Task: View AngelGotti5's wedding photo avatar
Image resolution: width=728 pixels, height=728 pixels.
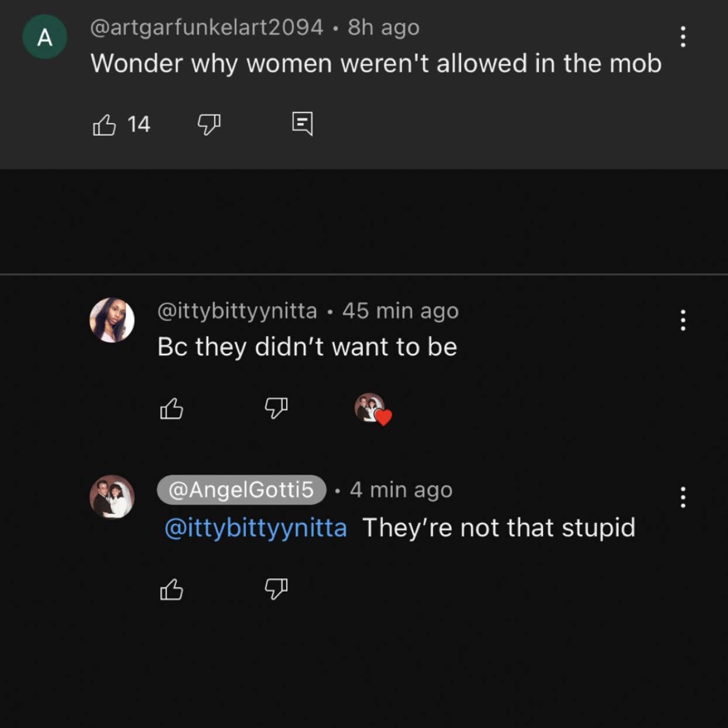Action: (112, 497)
